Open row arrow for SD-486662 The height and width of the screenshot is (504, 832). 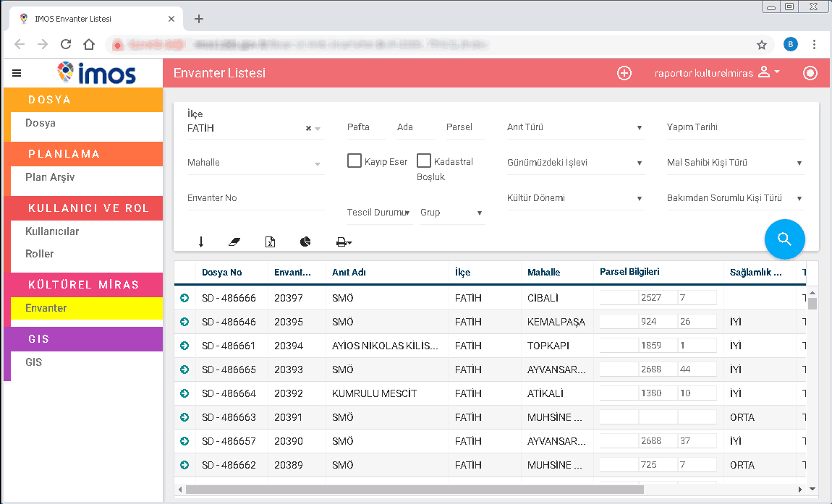[184, 465]
